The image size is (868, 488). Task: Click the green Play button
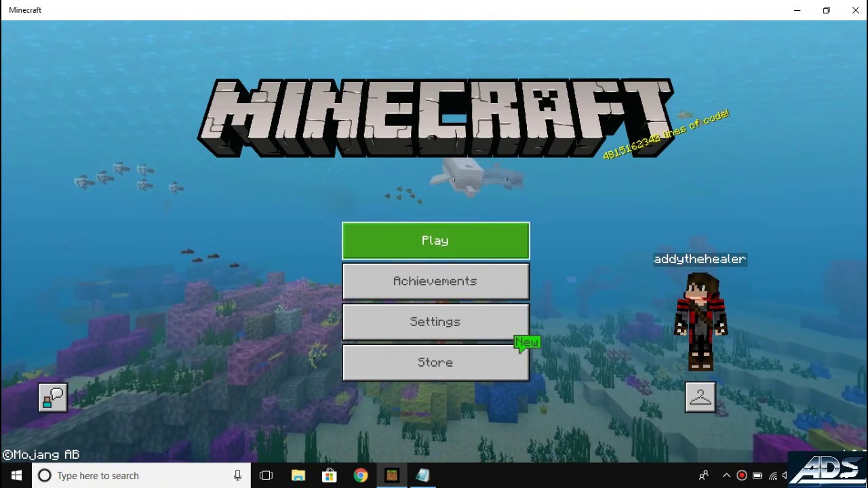coord(435,241)
